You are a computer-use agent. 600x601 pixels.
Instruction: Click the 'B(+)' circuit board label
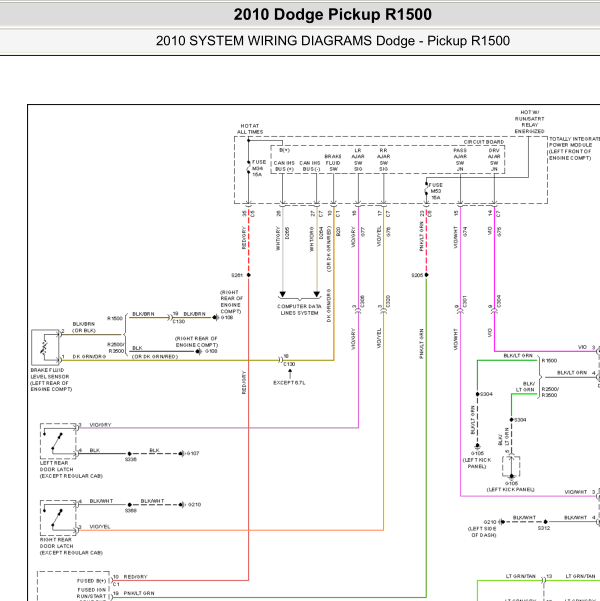pos(284,150)
